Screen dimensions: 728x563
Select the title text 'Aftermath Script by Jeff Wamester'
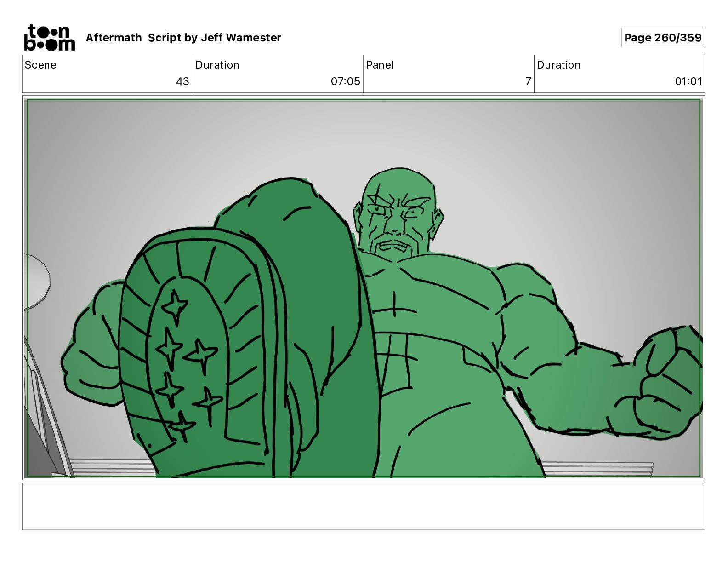click(x=183, y=38)
